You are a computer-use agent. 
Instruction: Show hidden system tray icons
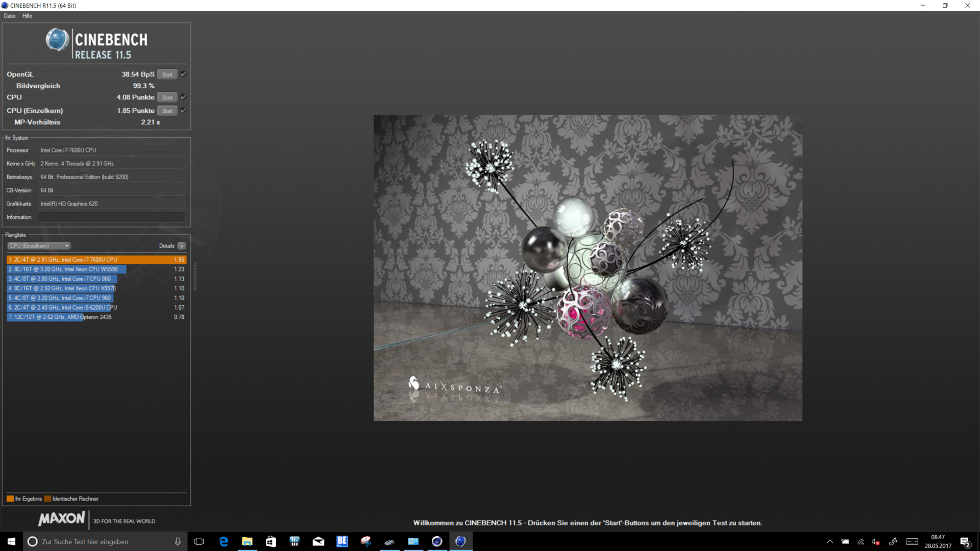click(x=830, y=542)
